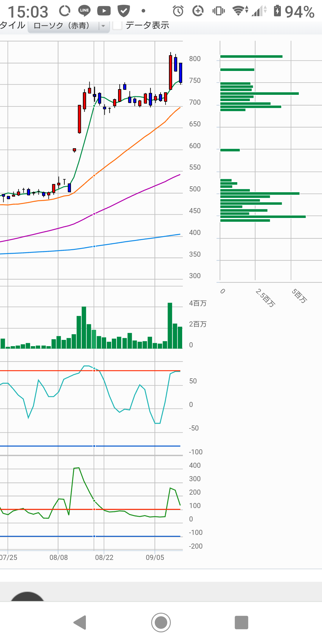Tap the alarm clock status icon
The width and height of the screenshot is (322, 644).
coord(178,11)
